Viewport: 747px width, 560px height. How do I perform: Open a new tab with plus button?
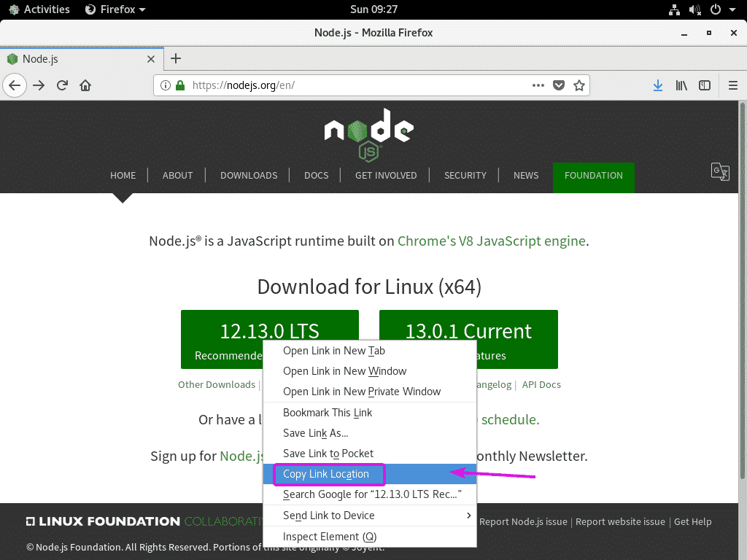[x=175, y=59]
